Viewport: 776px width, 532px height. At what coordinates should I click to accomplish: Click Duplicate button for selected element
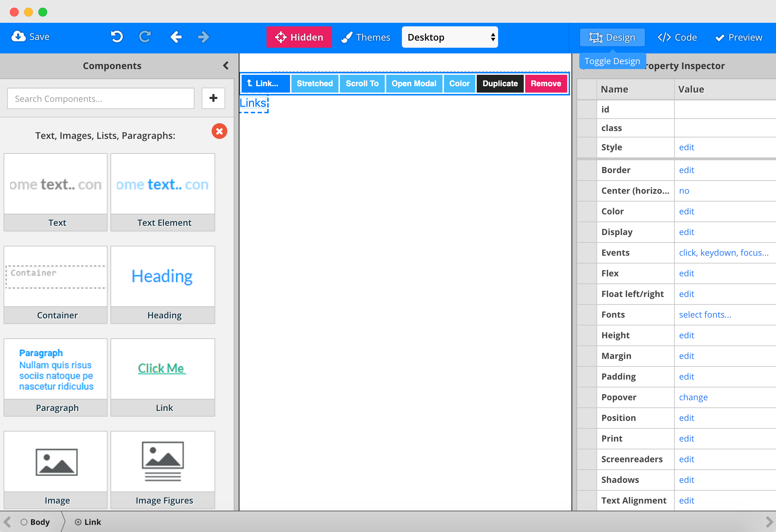500,83
